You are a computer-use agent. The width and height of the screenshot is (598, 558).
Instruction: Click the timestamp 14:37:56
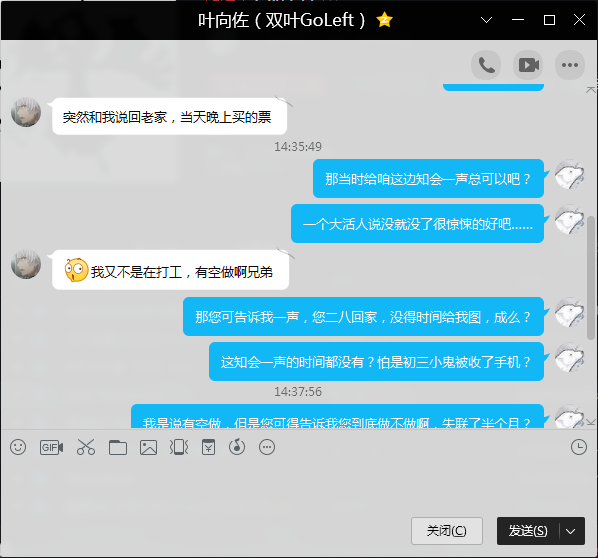(x=298, y=392)
